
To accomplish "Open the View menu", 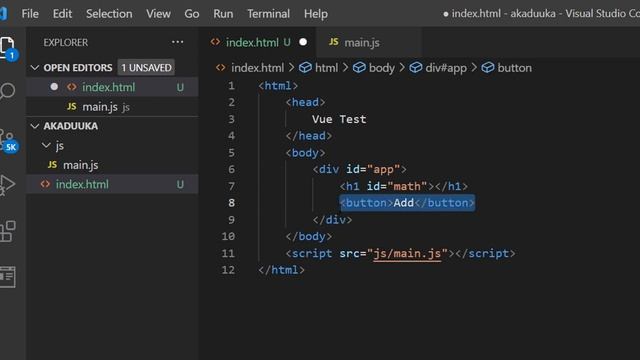I will point(158,13).
